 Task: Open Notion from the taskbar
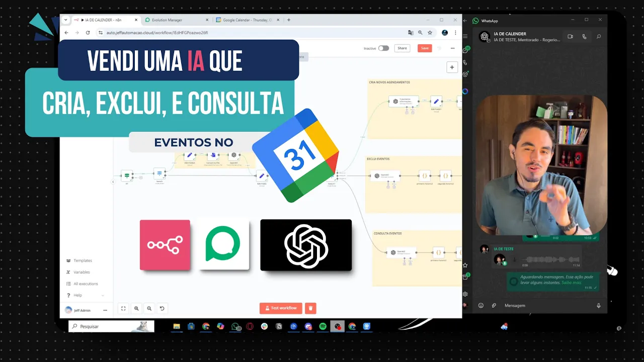[279, 326]
